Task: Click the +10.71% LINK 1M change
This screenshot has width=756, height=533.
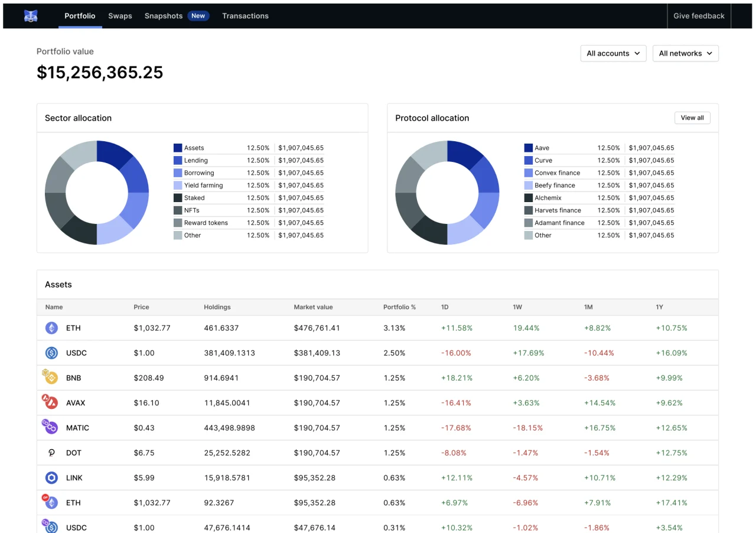Action: [x=600, y=477]
